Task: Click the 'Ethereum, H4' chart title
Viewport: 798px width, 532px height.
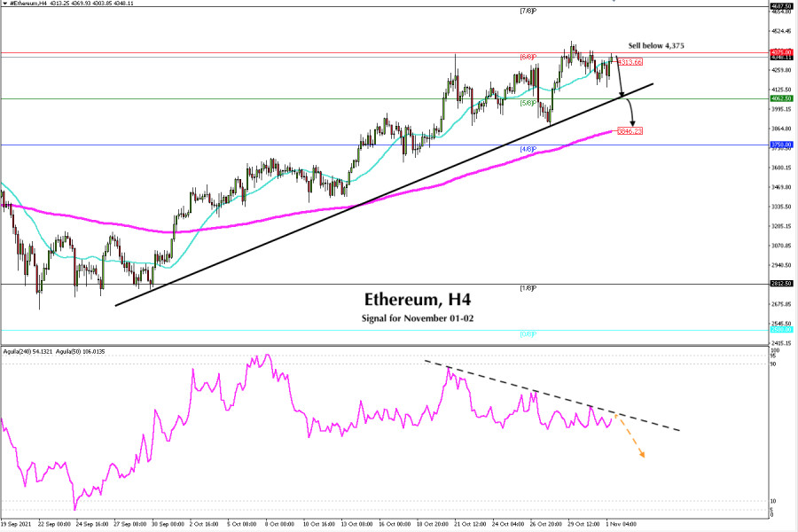Action: pyautogui.click(x=418, y=300)
